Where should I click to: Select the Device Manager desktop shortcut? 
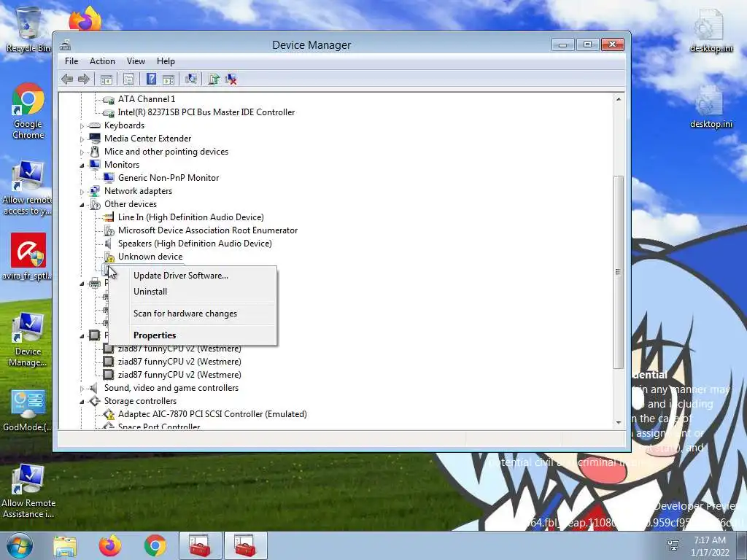click(x=28, y=340)
